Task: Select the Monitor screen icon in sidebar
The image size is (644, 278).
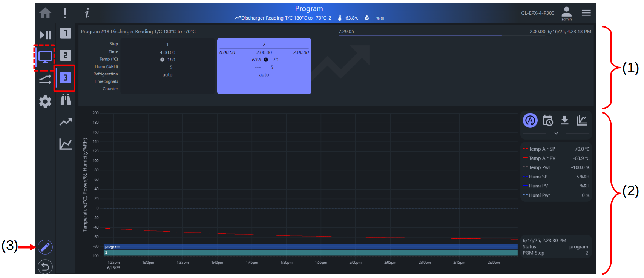Action: pyautogui.click(x=45, y=57)
